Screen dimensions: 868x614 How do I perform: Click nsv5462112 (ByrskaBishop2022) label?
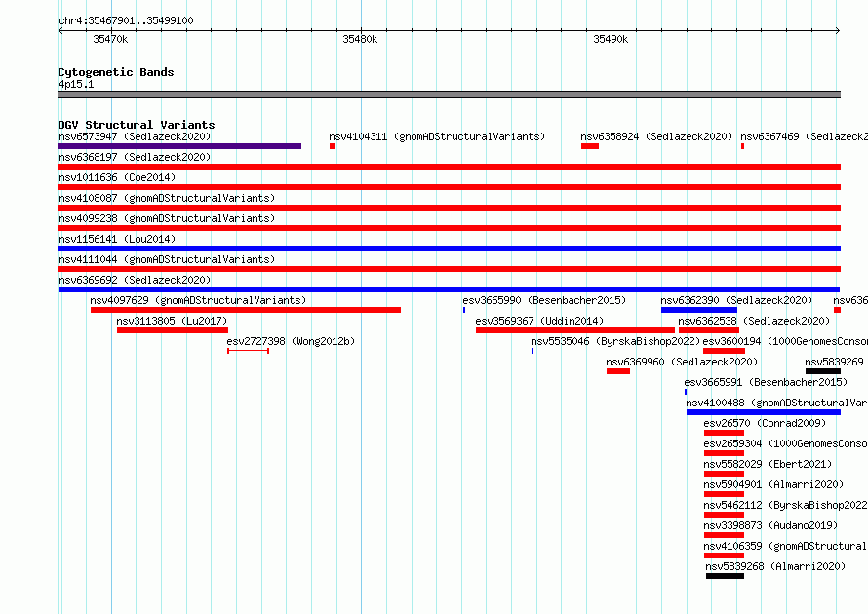click(785, 505)
